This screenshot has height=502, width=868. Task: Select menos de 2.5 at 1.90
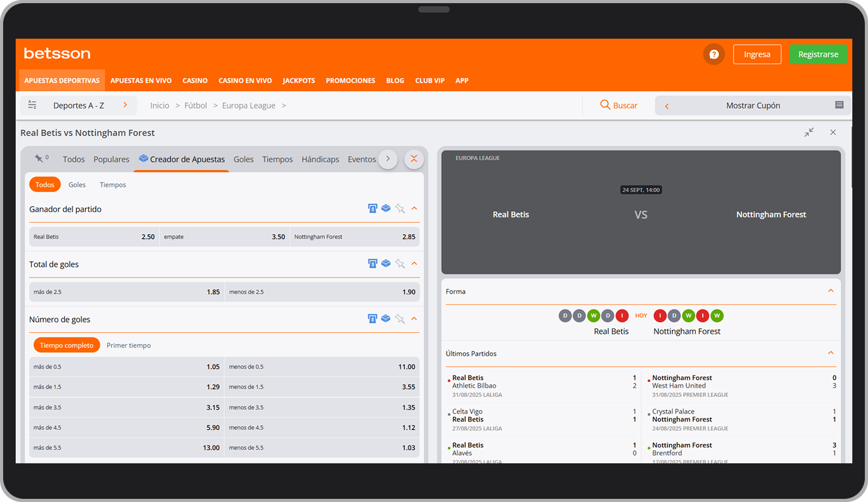pos(322,292)
